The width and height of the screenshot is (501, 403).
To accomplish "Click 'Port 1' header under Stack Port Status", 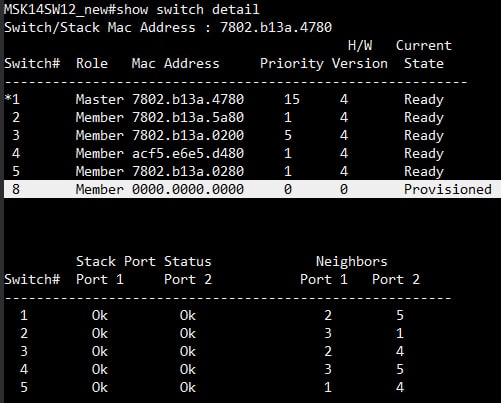I will pyautogui.click(x=100, y=279).
